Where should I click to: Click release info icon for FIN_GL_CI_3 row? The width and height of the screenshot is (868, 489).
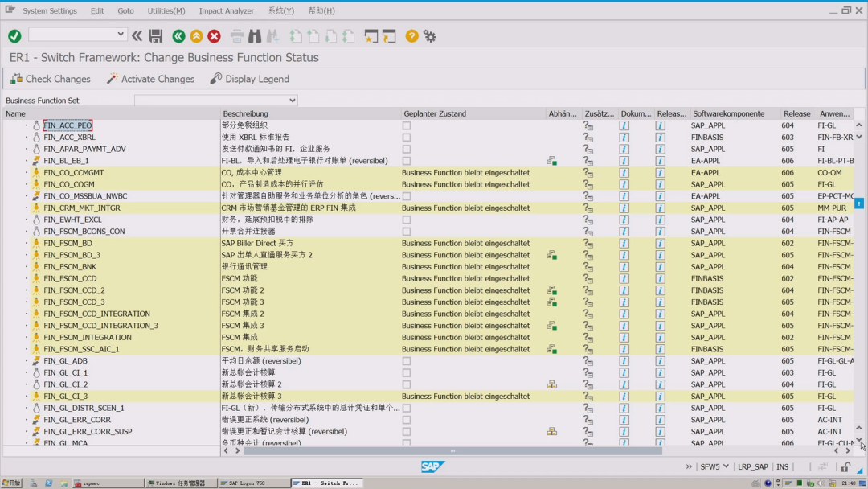[x=660, y=397]
